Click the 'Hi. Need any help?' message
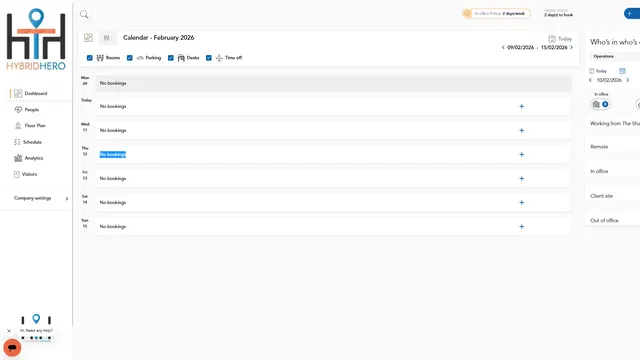This screenshot has height=360, width=640. tap(36, 331)
